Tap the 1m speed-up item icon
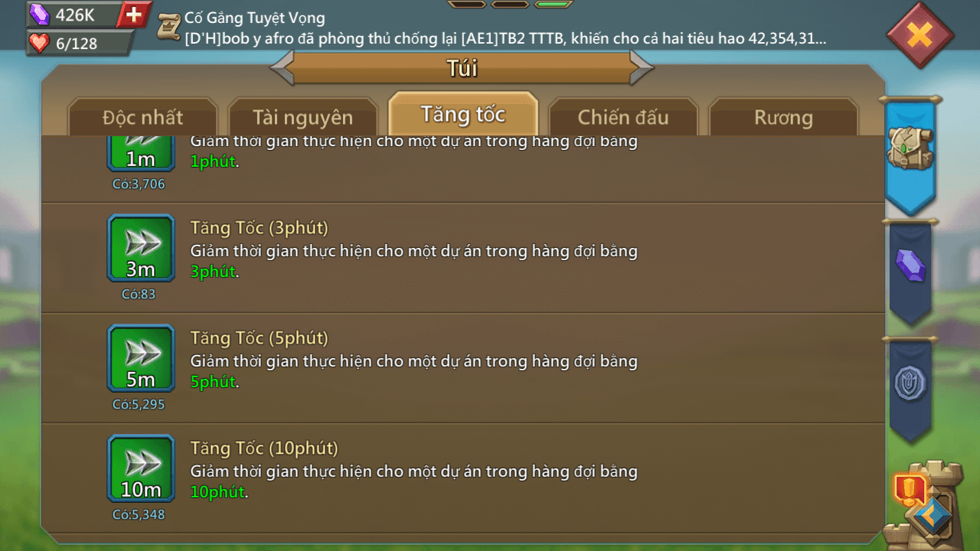Screen dimensions: 980x551 click(x=141, y=153)
